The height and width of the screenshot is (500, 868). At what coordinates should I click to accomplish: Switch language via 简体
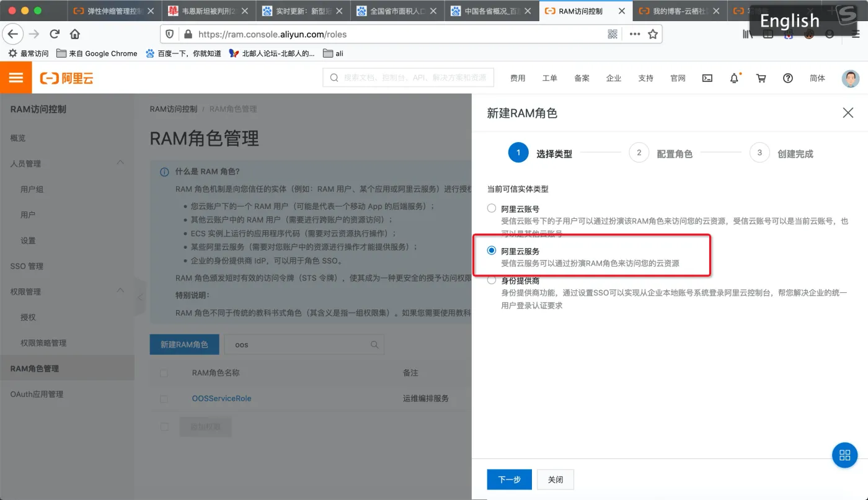pyautogui.click(x=818, y=78)
